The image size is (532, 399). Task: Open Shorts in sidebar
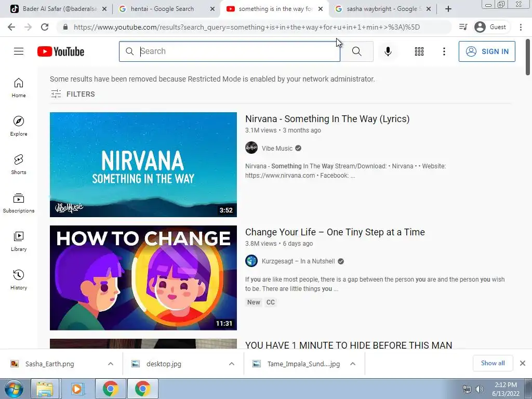(x=19, y=165)
